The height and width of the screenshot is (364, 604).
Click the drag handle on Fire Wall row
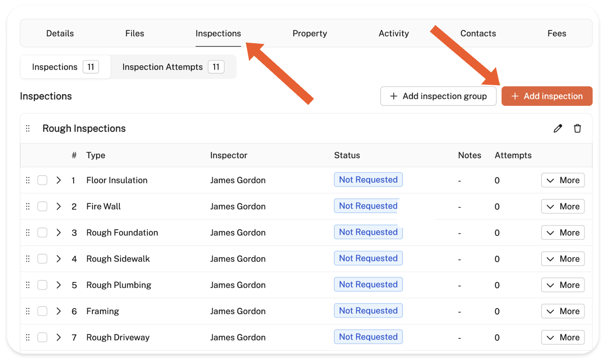[x=28, y=206]
